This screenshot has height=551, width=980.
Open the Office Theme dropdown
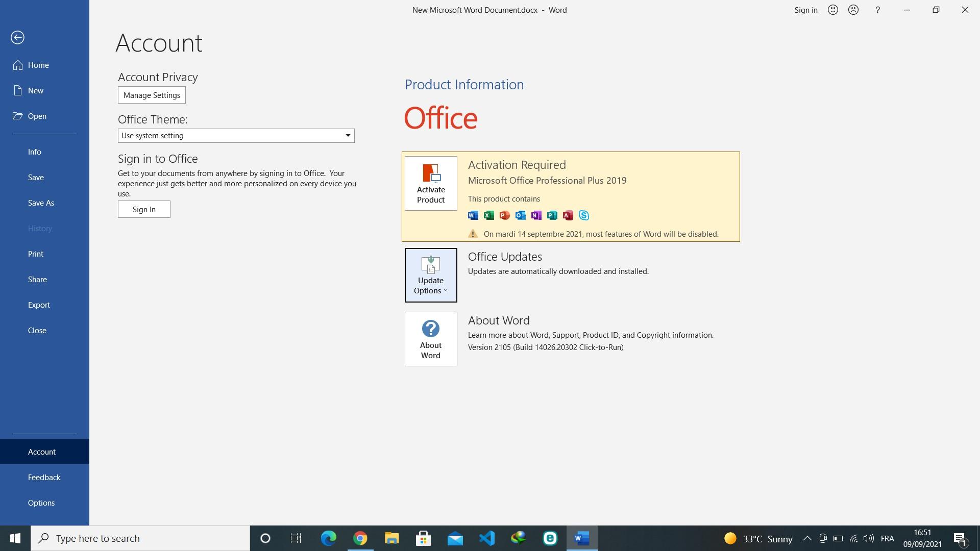tap(236, 136)
